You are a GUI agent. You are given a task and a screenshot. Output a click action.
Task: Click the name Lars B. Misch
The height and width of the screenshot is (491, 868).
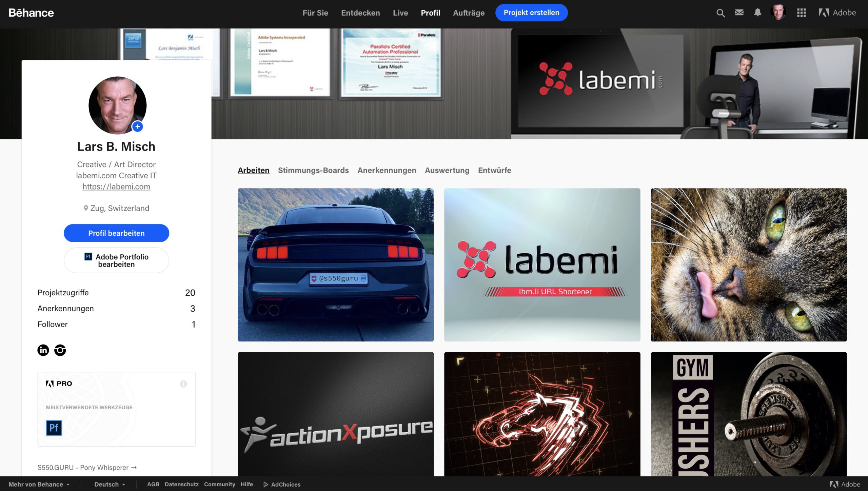tap(116, 146)
